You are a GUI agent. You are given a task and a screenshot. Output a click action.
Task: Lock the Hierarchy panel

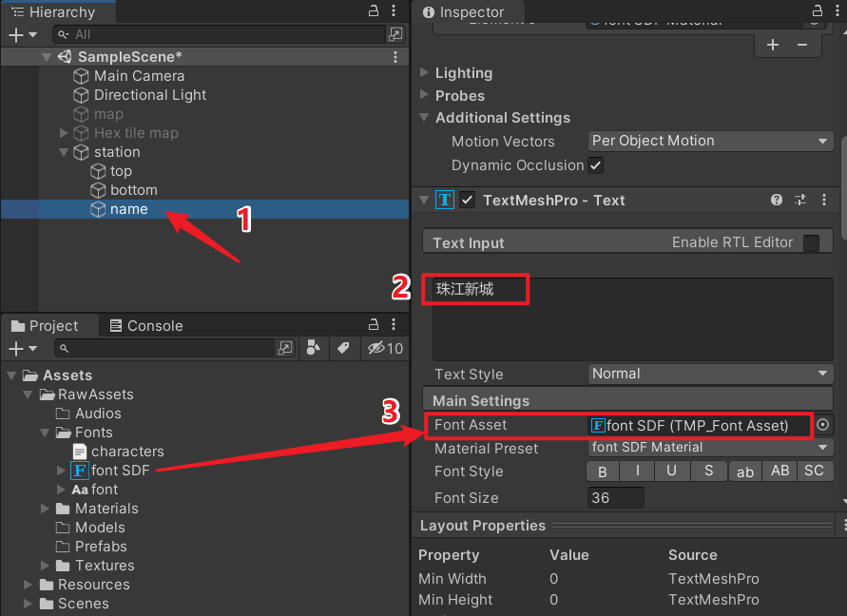point(374,10)
